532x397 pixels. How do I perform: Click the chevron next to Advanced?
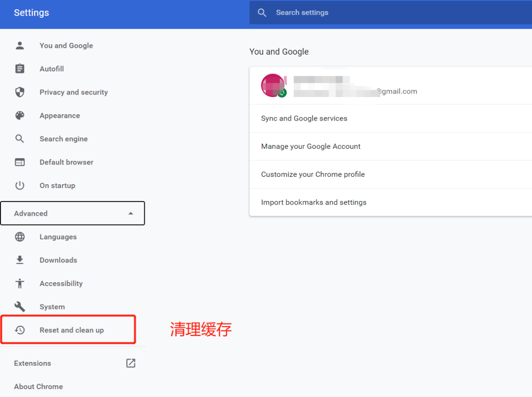tap(131, 213)
